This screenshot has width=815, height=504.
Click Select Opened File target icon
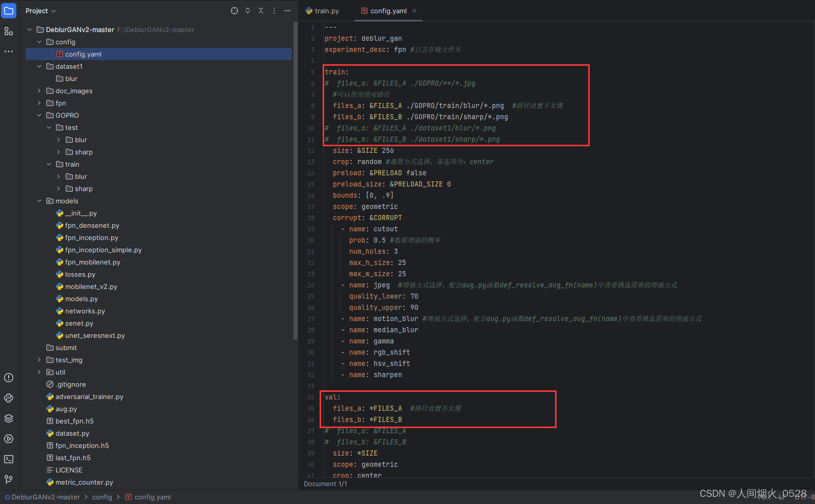[x=234, y=11]
